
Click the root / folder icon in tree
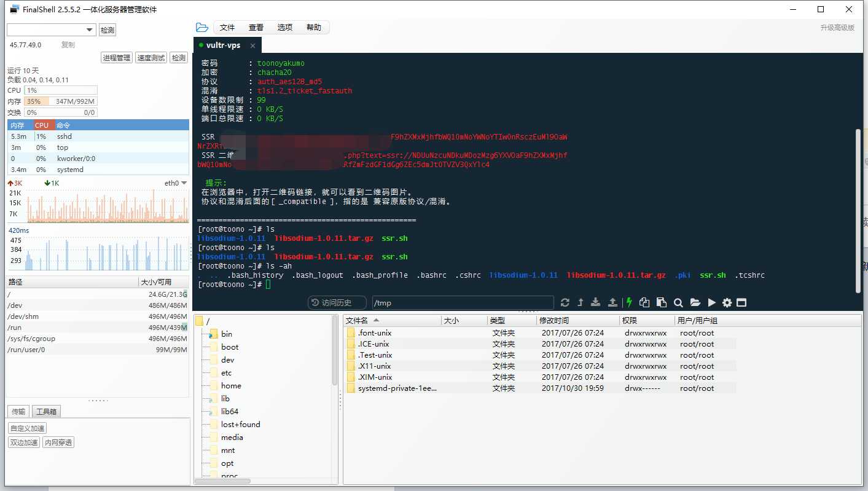(x=198, y=321)
